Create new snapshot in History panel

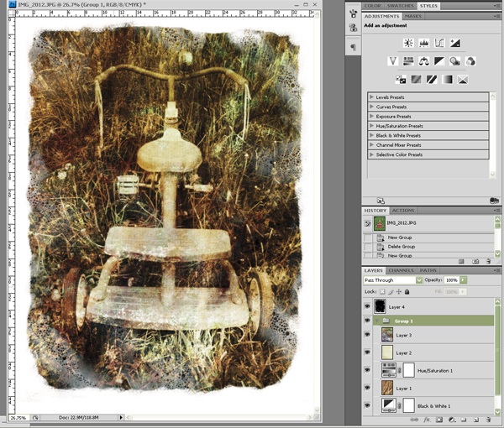[x=475, y=261]
